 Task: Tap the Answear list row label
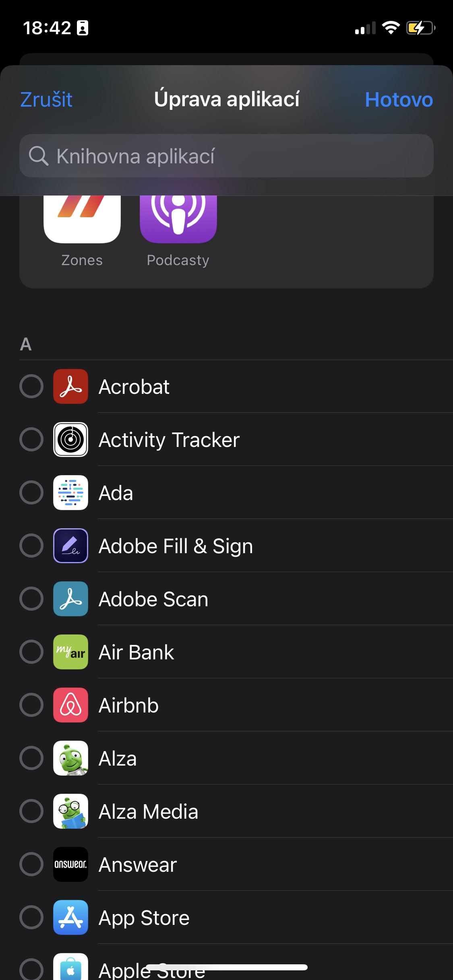point(138,865)
